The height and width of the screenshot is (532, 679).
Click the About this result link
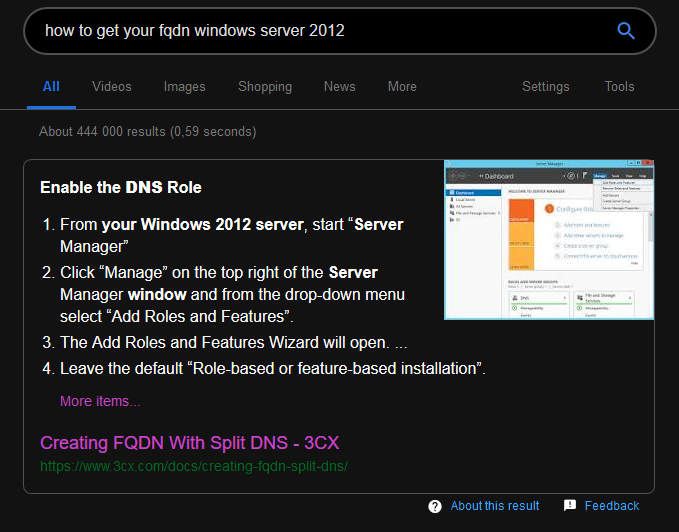click(x=495, y=506)
